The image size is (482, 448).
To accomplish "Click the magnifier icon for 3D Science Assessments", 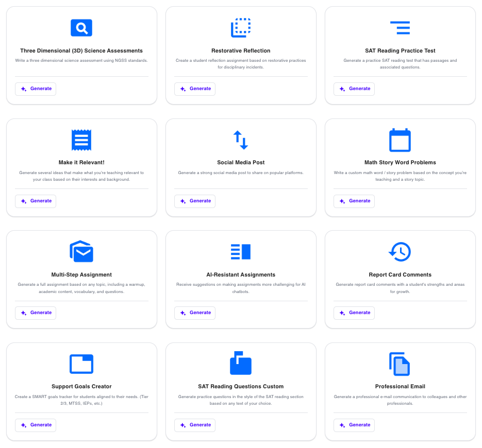I will click(81, 28).
